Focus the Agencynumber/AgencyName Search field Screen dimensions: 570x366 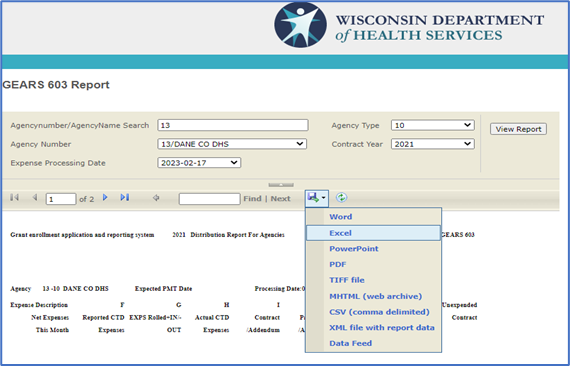233,125
